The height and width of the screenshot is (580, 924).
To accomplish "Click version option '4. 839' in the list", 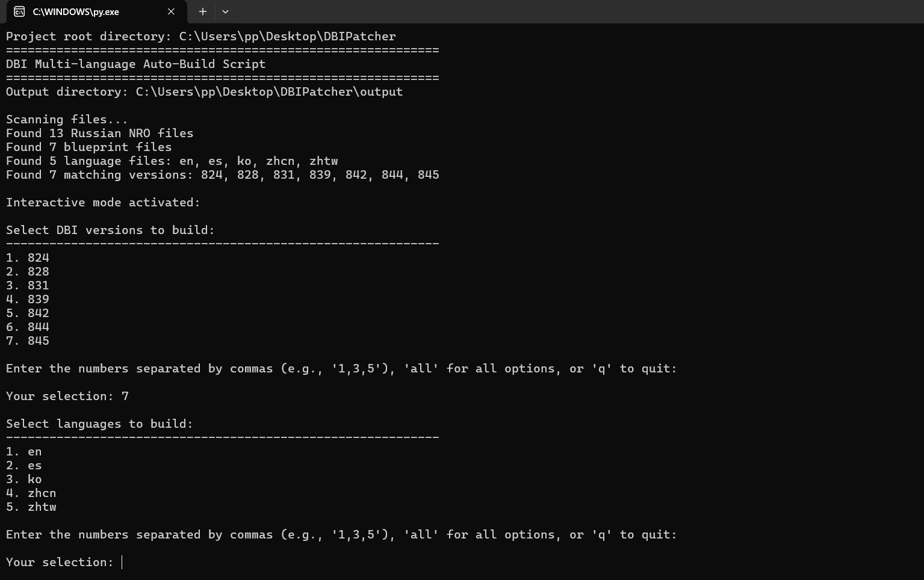I will click(28, 299).
